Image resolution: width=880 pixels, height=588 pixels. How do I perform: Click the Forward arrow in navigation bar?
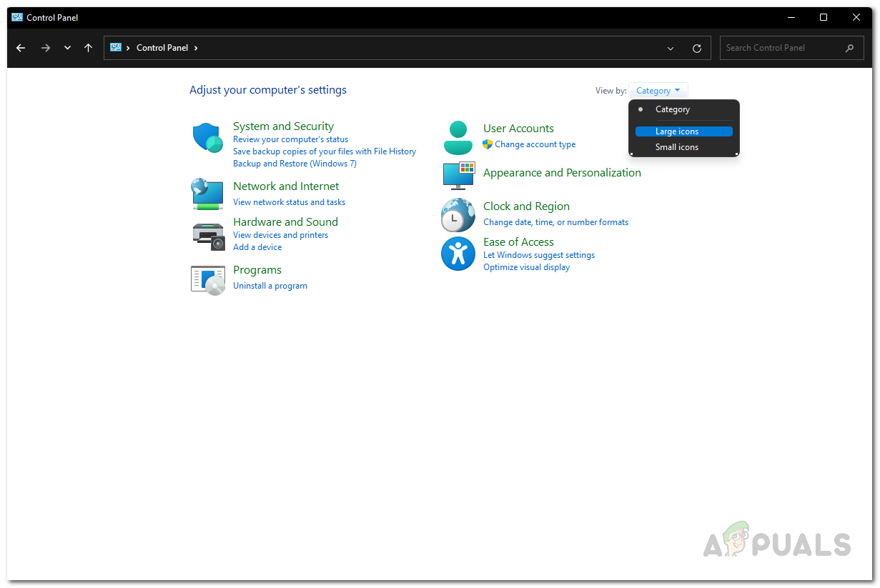45,48
